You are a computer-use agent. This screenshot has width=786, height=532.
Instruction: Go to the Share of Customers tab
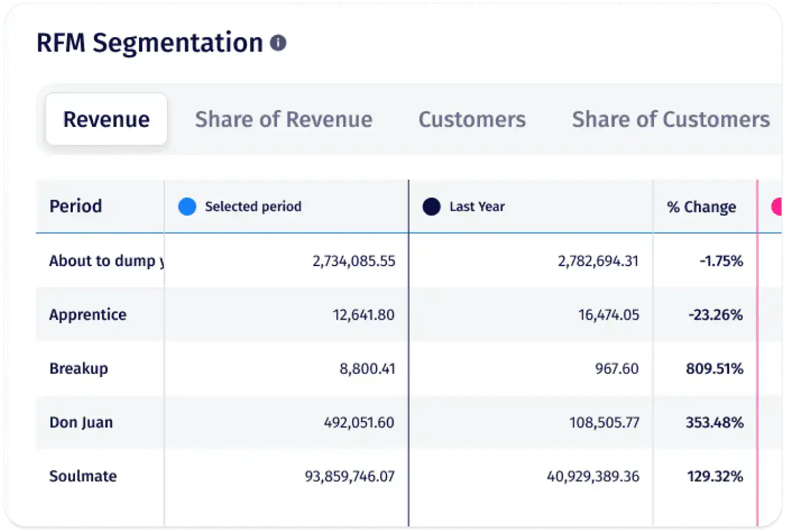[671, 119]
